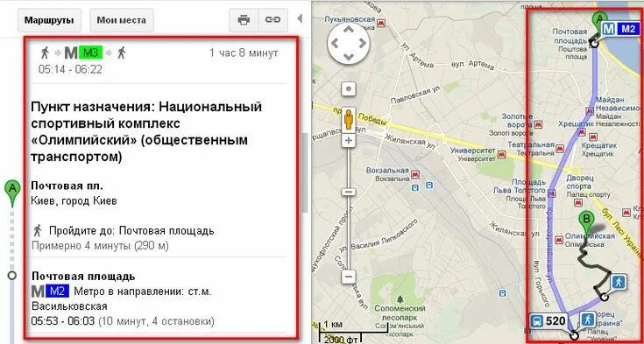This screenshot has height=344, width=644.
Task: Select the blue M2 line badge in directions
Action: [57, 291]
